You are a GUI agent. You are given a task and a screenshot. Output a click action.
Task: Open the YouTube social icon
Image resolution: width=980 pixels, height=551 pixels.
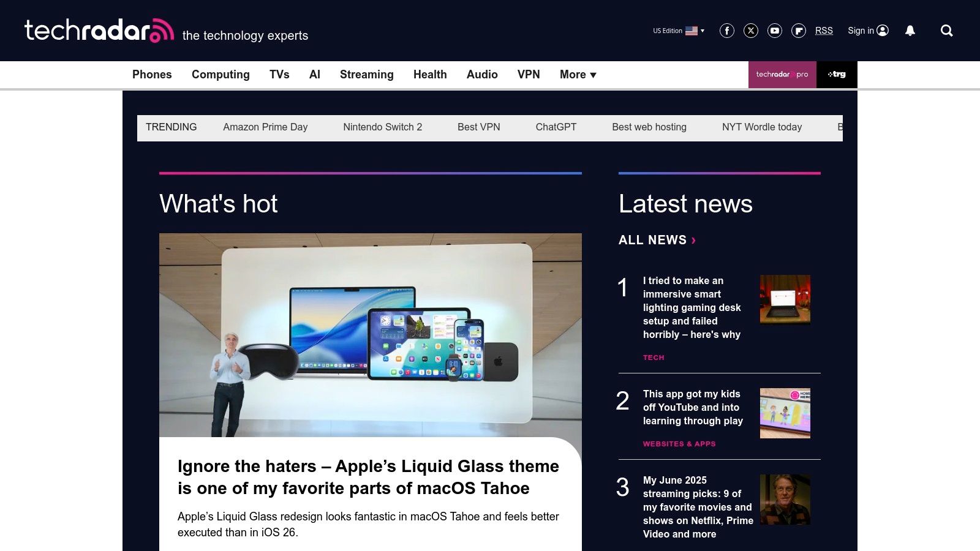[x=775, y=31]
